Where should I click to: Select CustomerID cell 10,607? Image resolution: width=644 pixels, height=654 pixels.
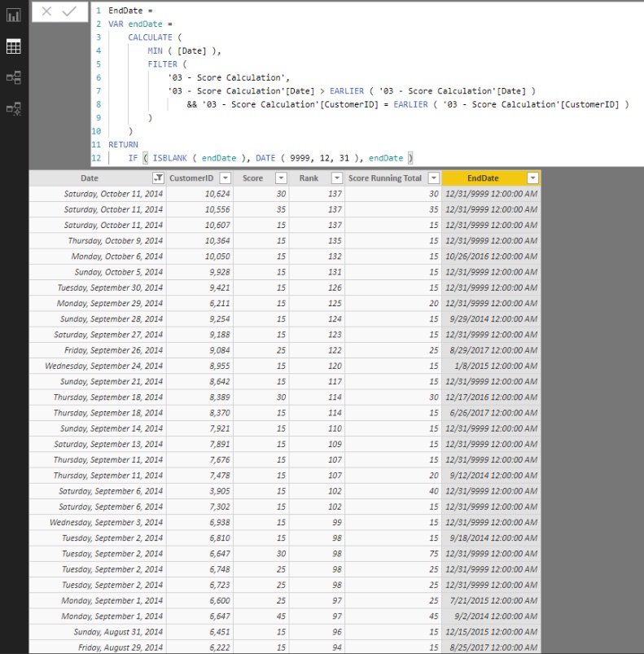pos(199,226)
